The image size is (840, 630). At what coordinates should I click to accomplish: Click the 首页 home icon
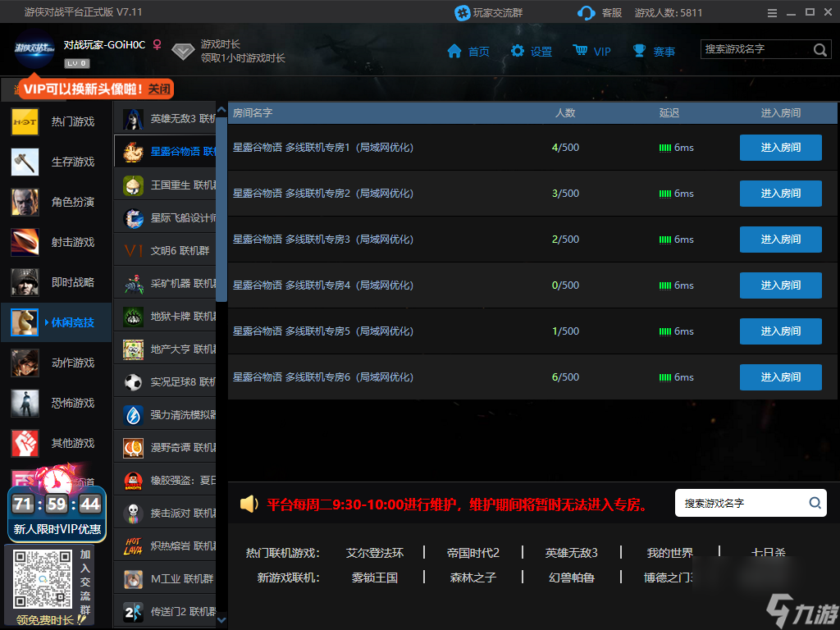[x=454, y=51]
